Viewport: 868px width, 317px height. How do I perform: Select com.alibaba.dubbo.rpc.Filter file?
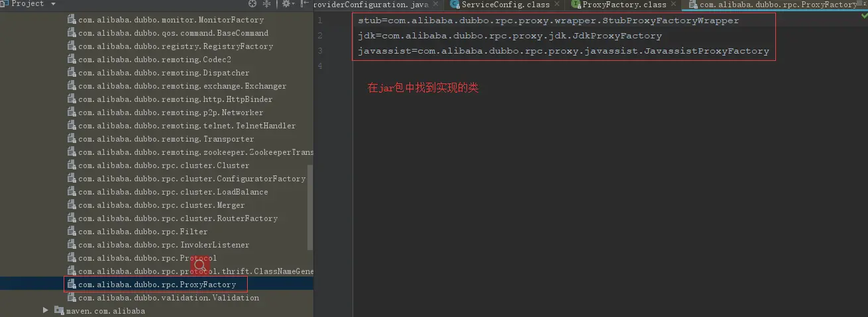[138, 232]
